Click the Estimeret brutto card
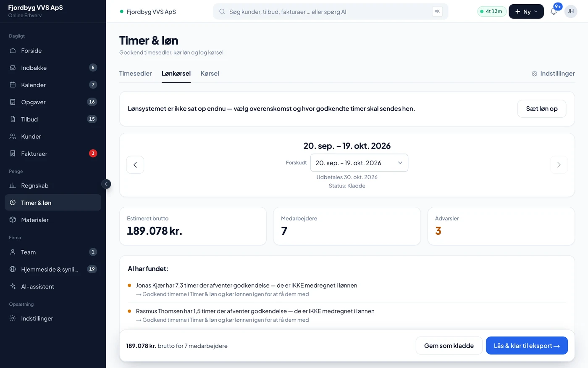Image resolution: width=588 pixels, height=368 pixels. tap(193, 226)
